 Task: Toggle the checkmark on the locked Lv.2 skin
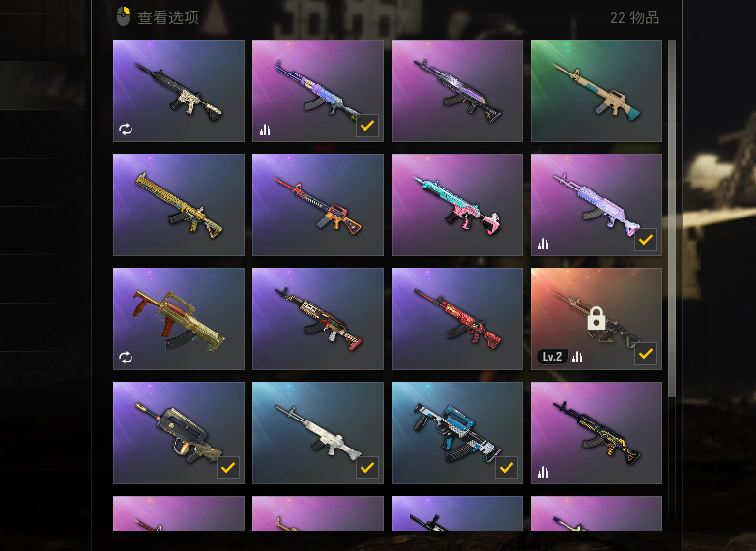point(646,354)
